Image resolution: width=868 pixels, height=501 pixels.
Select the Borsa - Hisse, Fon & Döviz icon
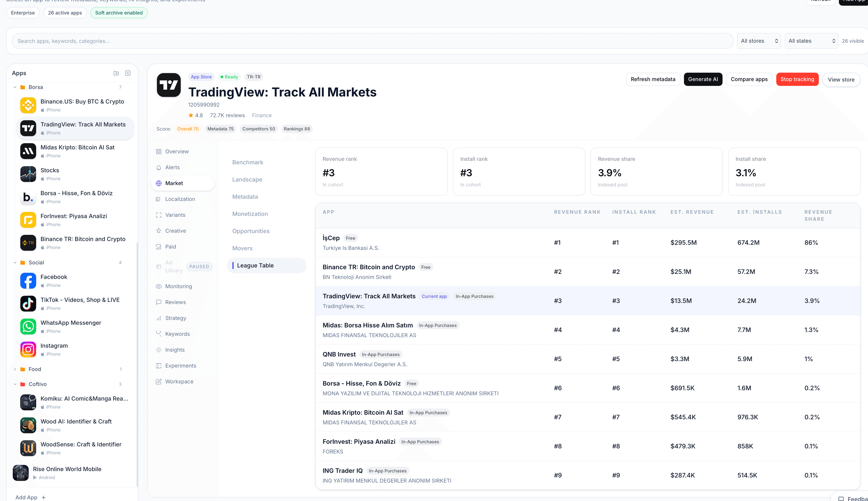coord(28,197)
